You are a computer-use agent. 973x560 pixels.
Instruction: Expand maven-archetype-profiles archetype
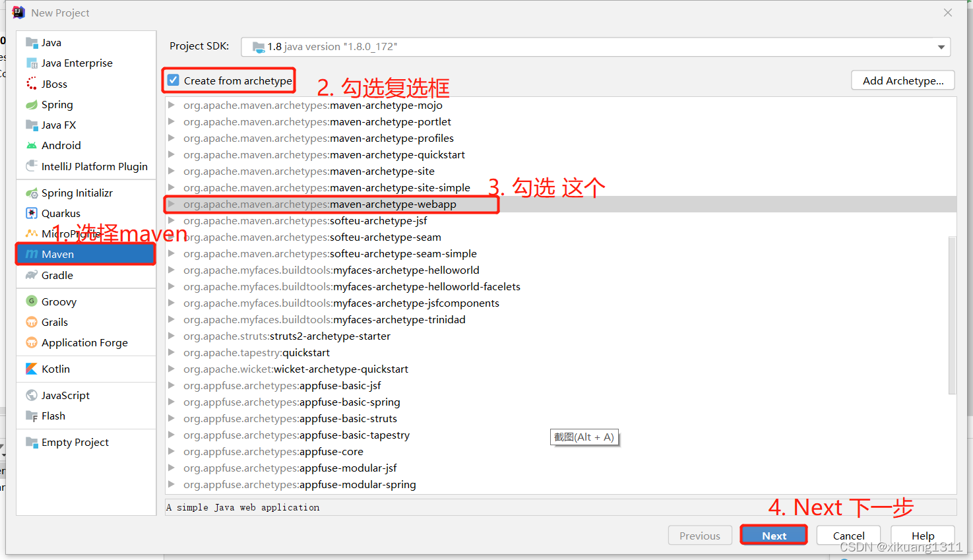click(172, 138)
